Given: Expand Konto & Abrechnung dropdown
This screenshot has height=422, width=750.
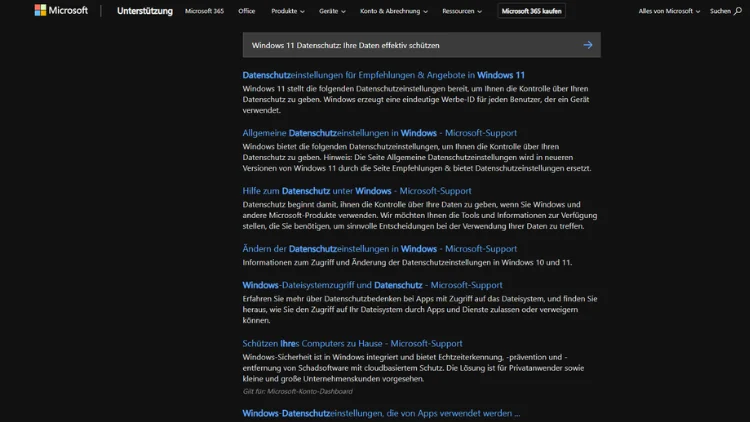Looking at the screenshot, I should (x=394, y=11).
